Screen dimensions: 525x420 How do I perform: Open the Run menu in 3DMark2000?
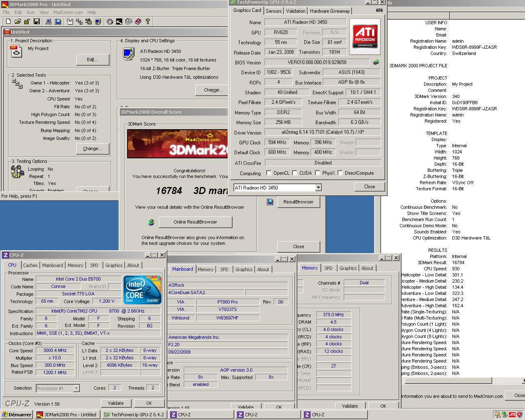click(x=31, y=12)
